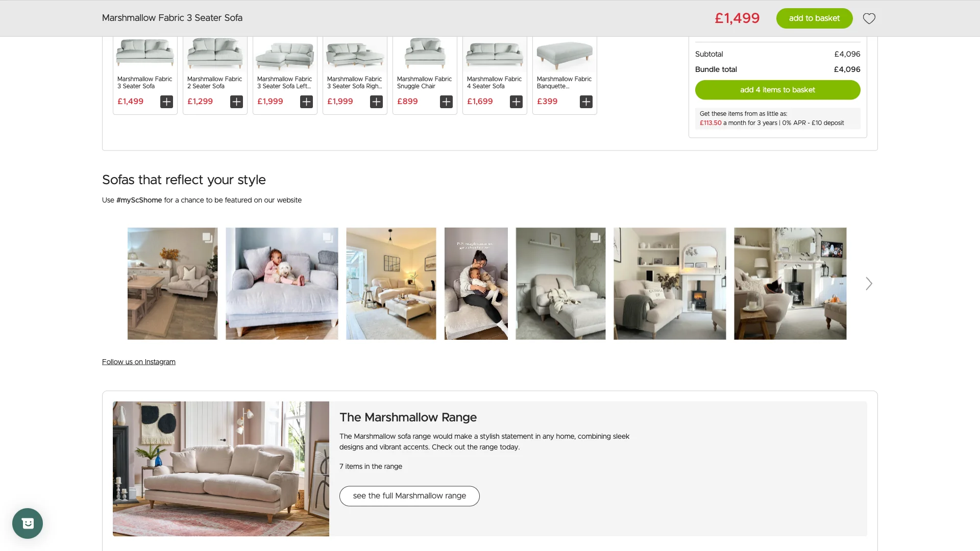Open Marshmallow Fabric Snuggle Chair product image
Viewport: 980px width, 551px height.
[425, 53]
